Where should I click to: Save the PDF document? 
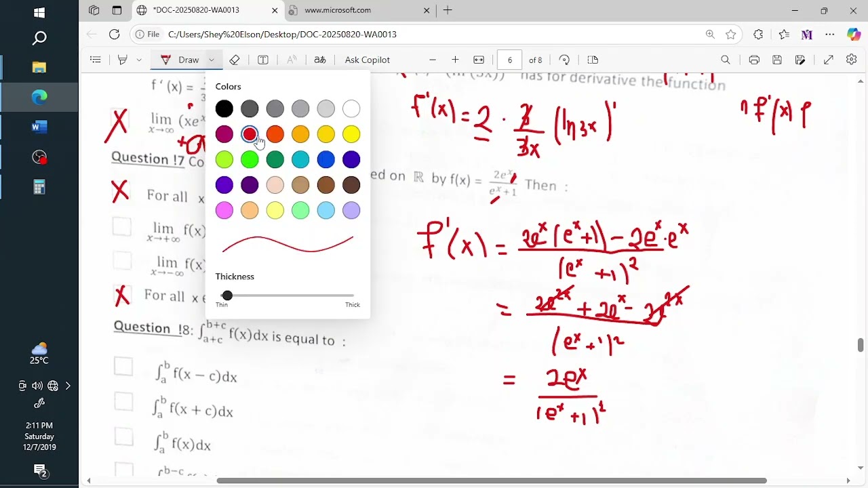point(777,60)
